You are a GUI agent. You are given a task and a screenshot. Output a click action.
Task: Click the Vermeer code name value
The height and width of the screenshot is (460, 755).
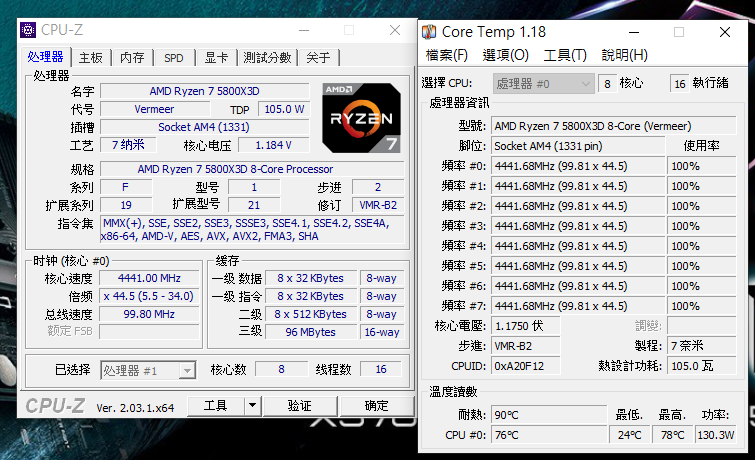point(154,109)
